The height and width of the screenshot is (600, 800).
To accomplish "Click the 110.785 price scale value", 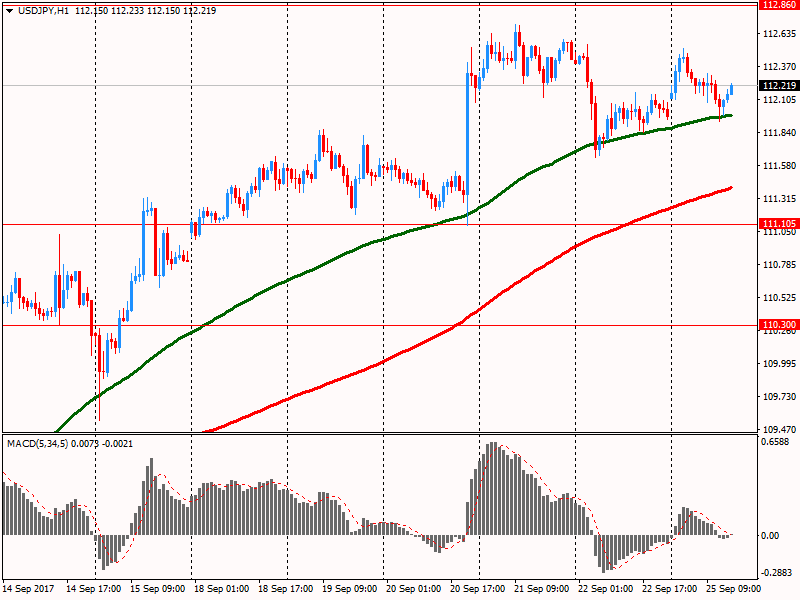I will coord(779,265).
